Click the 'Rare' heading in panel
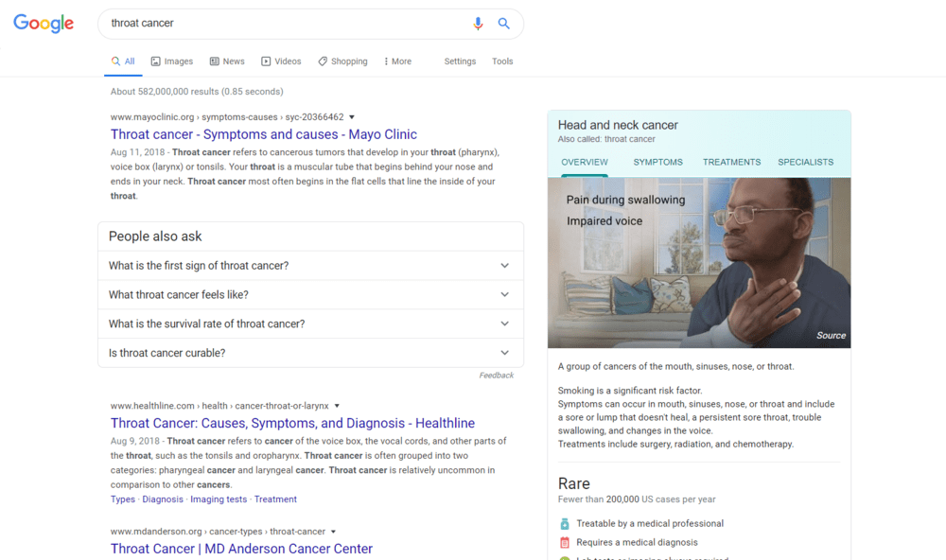Viewport: 946px width, 560px height. coord(574,483)
